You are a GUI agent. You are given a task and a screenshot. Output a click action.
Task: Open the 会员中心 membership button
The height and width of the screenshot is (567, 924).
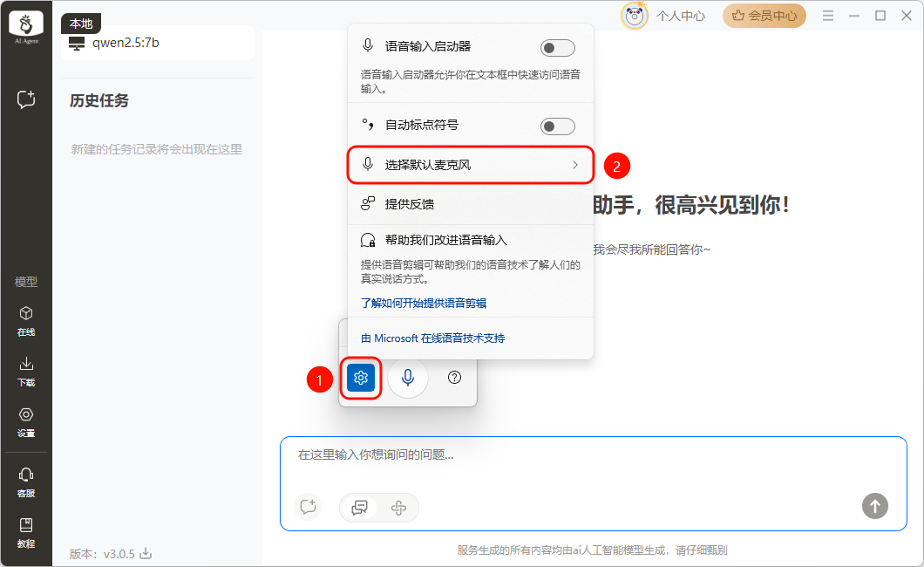pos(764,16)
